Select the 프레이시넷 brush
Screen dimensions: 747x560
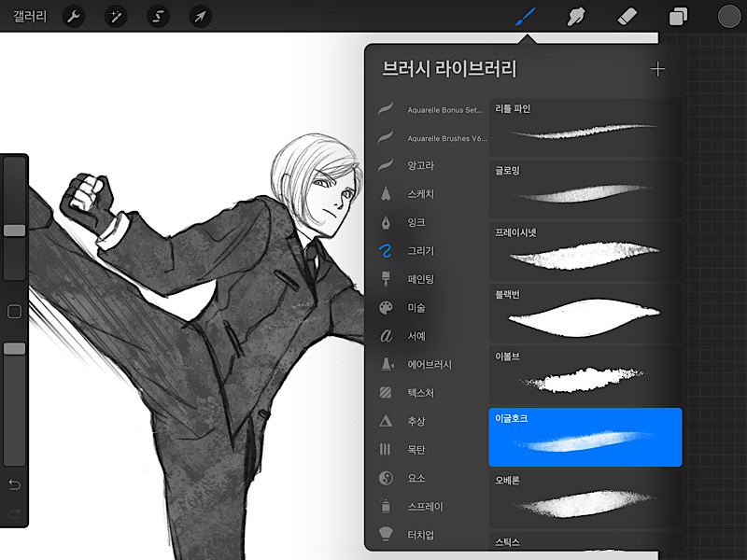pyautogui.click(x=585, y=251)
